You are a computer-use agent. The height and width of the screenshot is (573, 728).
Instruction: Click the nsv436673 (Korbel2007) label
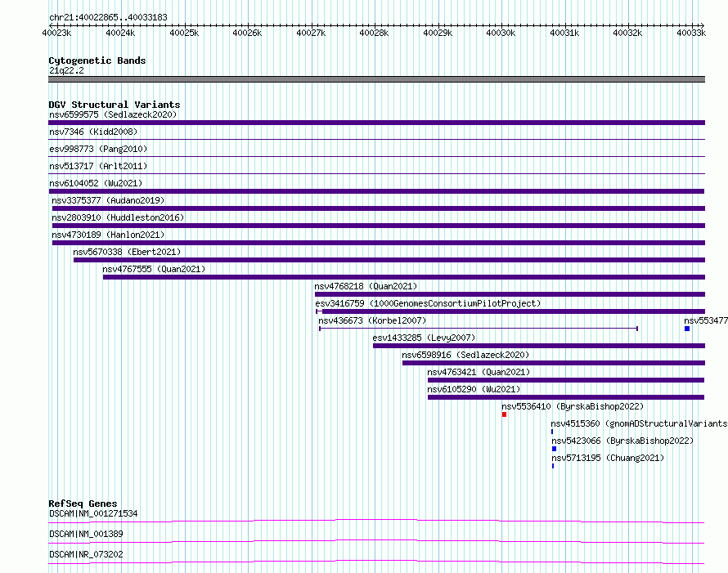[x=372, y=320]
